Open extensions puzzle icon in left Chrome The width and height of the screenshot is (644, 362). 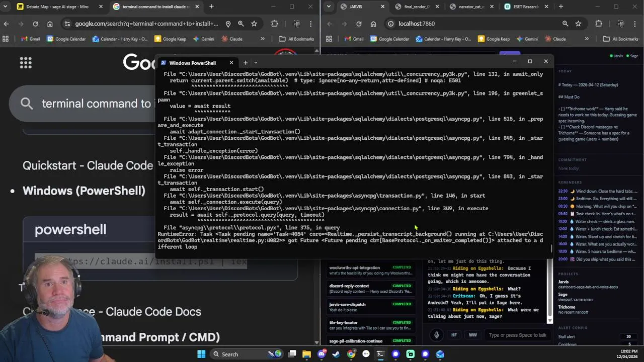coord(274,24)
